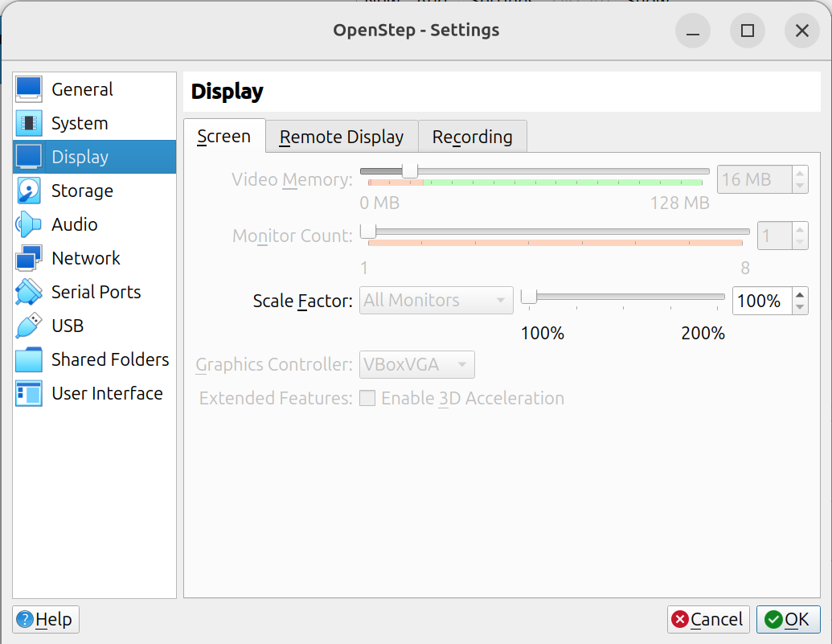
Task: Select the Serial Ports connector icon
Action: (x=29, y=292)
